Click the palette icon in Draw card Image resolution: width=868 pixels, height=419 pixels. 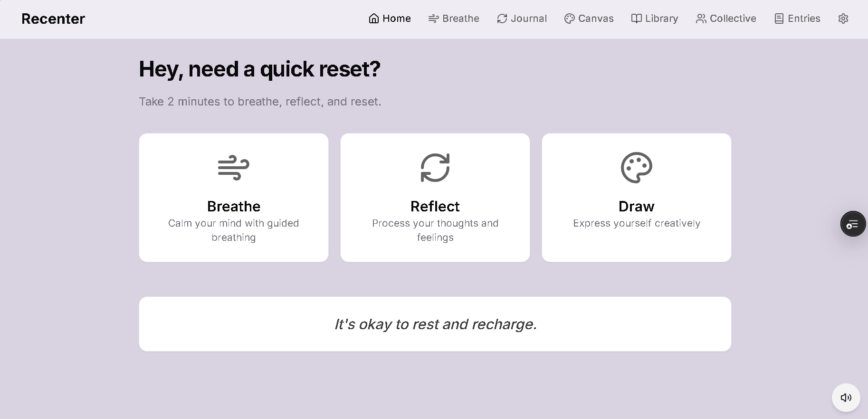(637, 168)
